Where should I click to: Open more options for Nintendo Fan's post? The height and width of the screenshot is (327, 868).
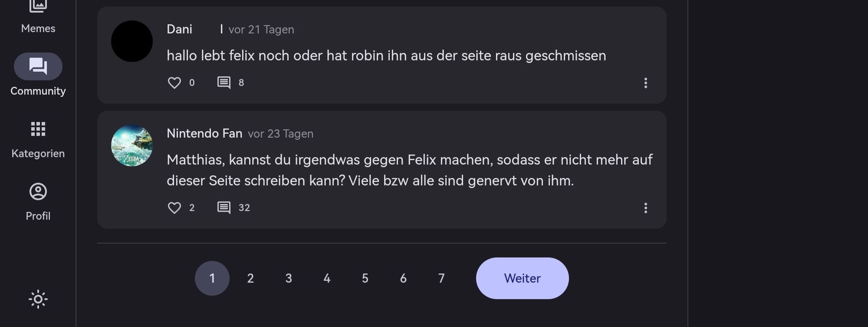tap(646, 208)
